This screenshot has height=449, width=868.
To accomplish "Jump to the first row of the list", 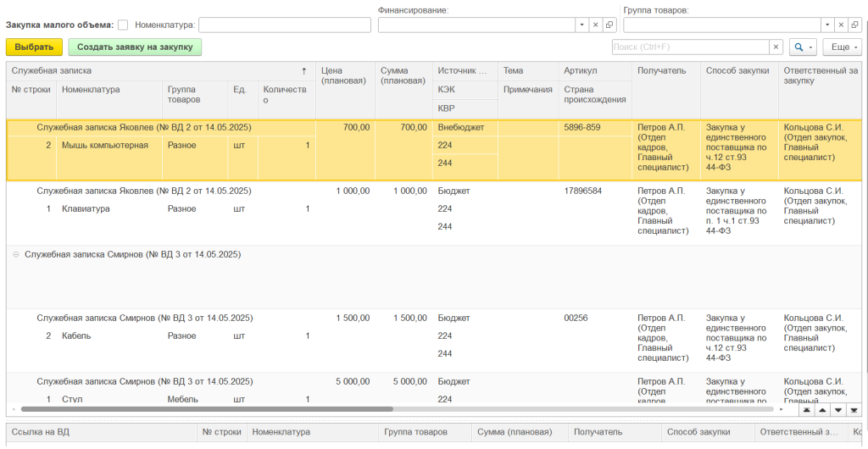I will (808, 410).
